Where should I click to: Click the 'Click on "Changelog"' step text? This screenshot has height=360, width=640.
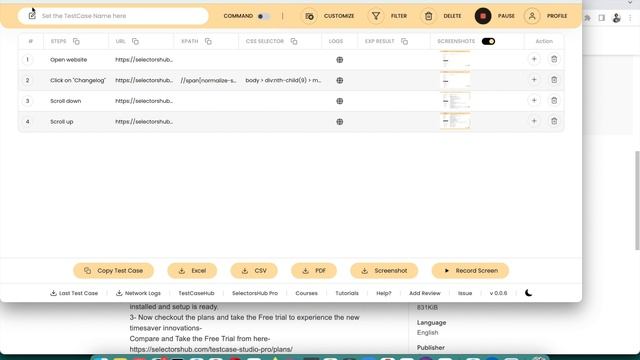78,80
